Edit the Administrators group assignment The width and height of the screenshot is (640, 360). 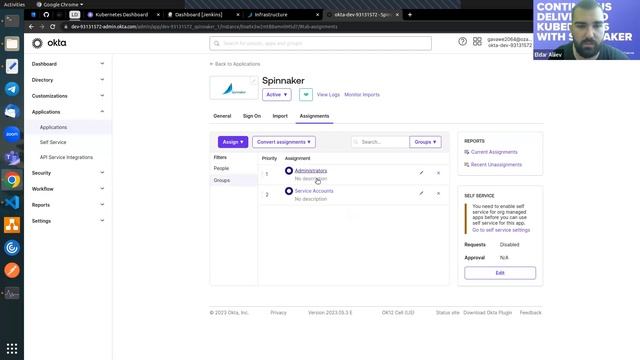[x=421, y=173]
